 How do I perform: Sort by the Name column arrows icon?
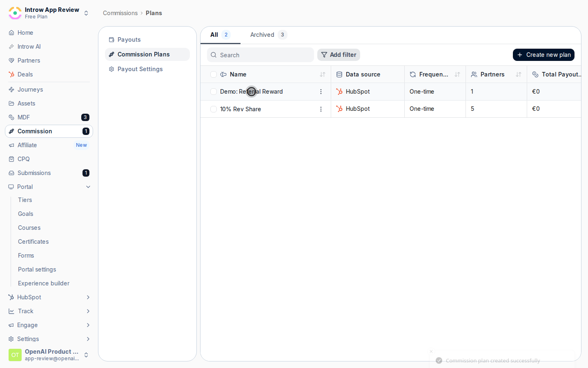(323, 74)
